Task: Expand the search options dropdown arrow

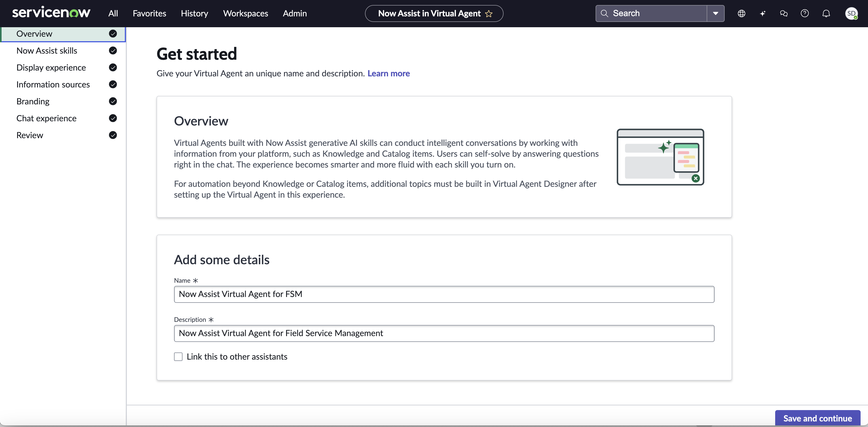Action: pos(715,13)
